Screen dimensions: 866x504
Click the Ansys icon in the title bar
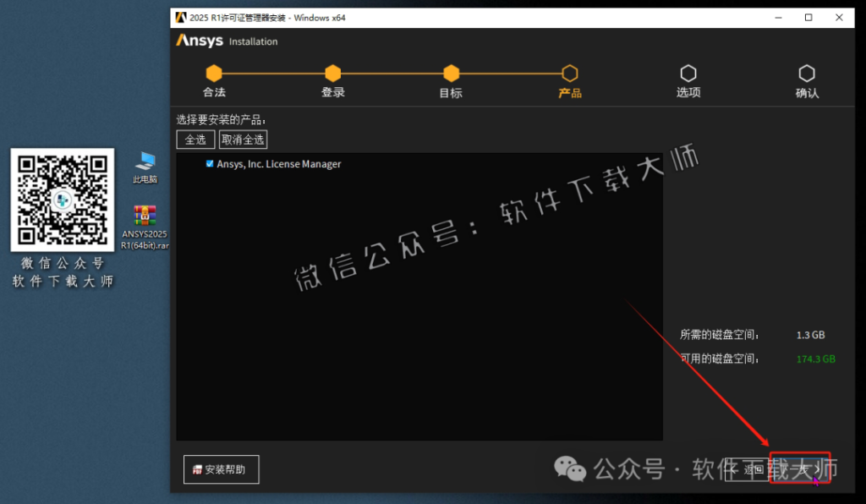tap(179, 17)
